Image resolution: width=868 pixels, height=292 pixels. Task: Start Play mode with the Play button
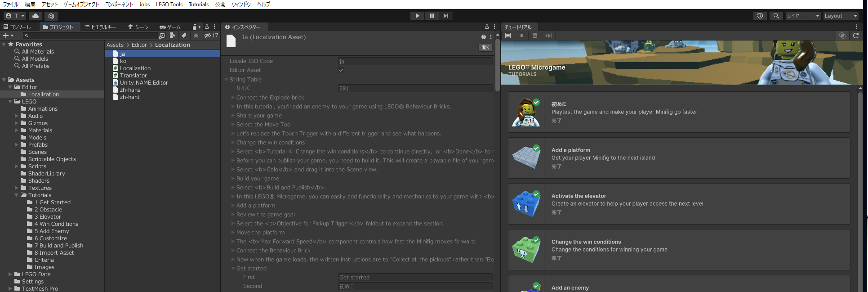[417, 16]
